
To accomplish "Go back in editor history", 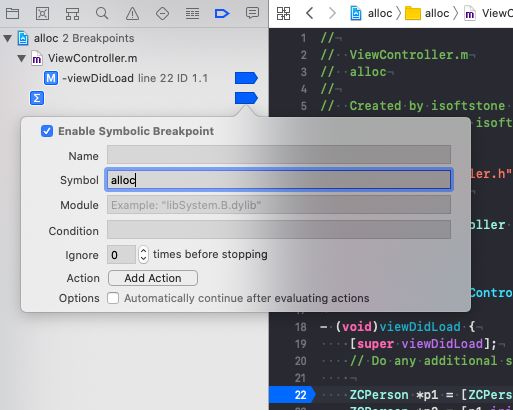I will [310, 13].
